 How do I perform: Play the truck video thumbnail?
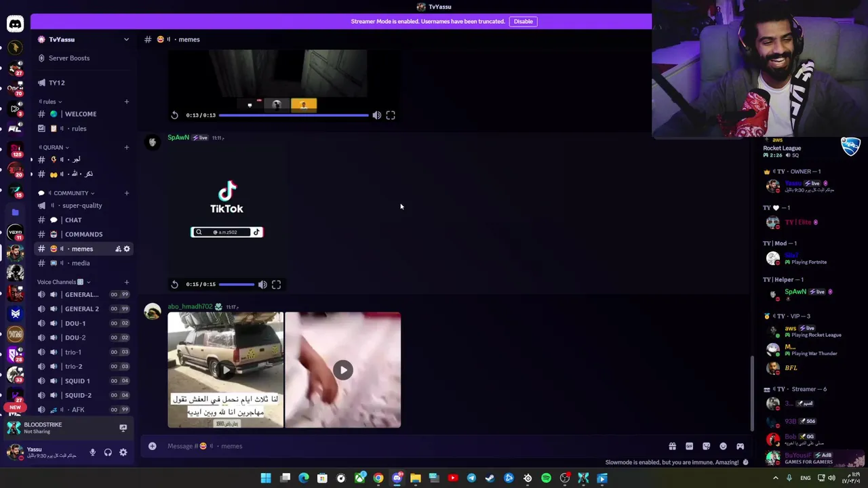(226, 370)
